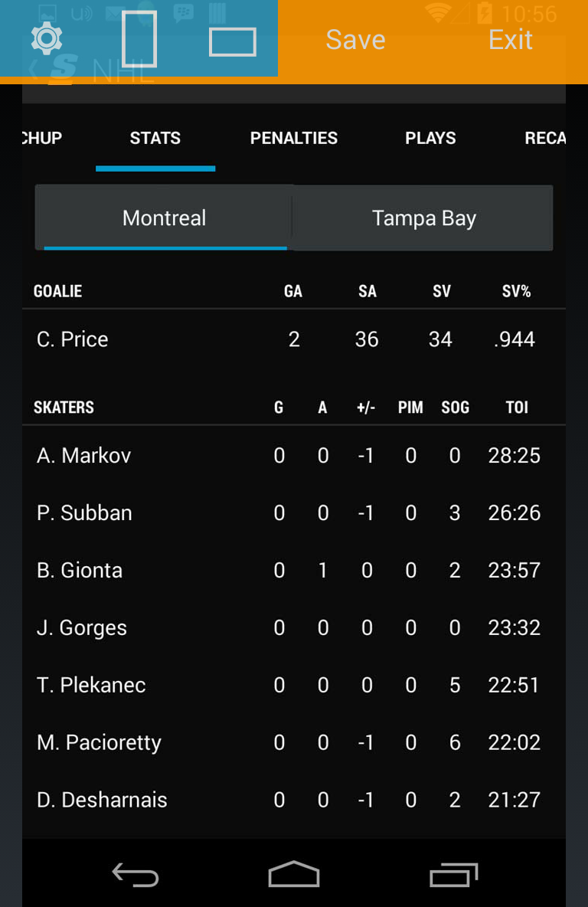Tap the Wi-Fi status icon
588x907 pixels.
point(438,13)
